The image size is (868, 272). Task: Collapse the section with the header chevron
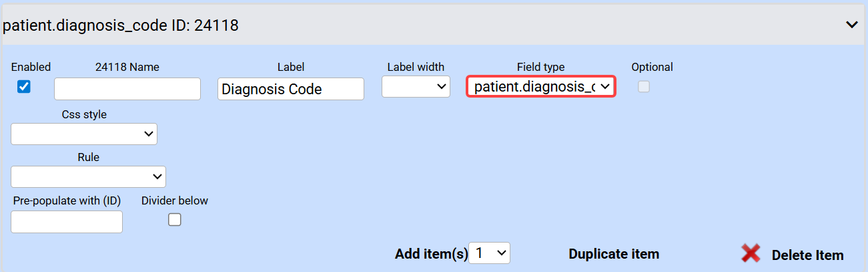tap(851, 25)
